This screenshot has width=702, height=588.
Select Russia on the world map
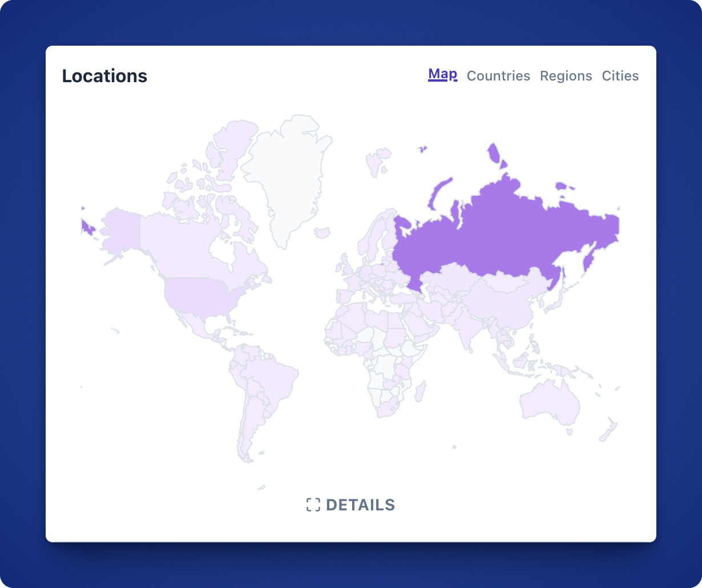(x=502, y=234)
